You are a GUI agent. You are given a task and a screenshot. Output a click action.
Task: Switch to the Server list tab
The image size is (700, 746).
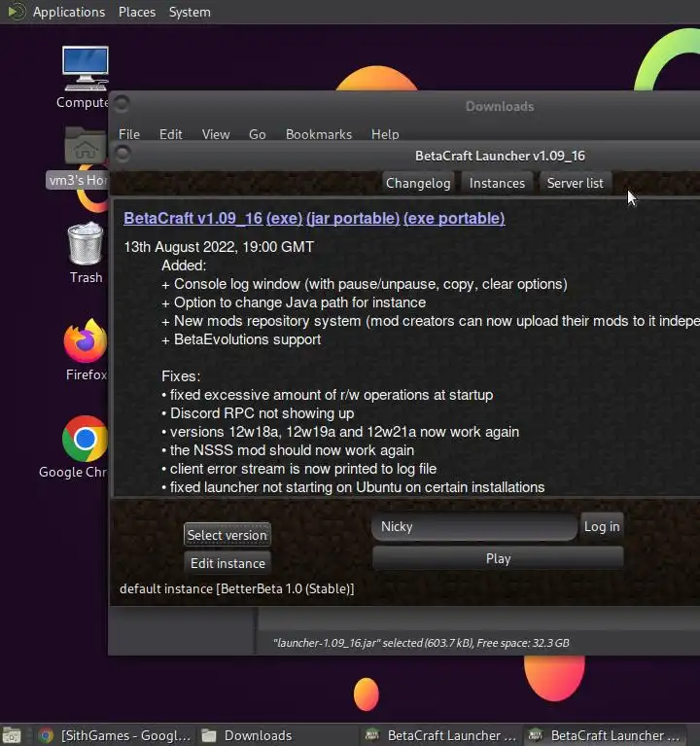click(x=575, y=183)
